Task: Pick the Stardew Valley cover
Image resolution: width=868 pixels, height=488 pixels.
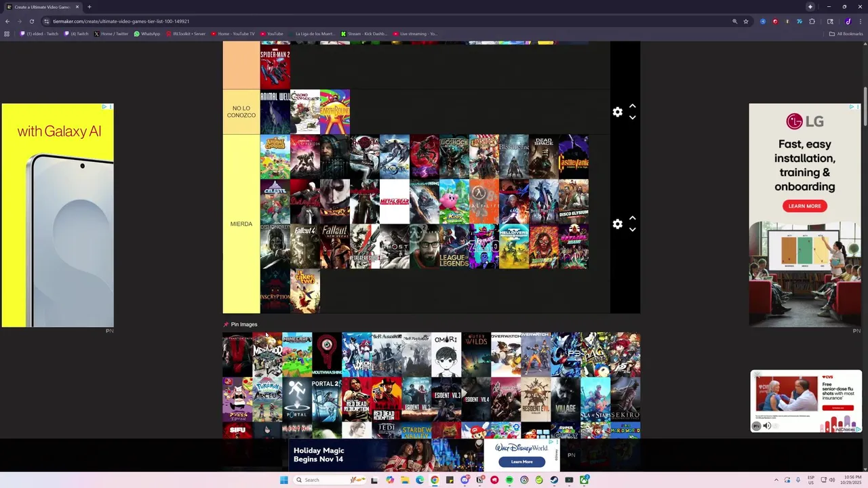Action: tap(416, 430)
